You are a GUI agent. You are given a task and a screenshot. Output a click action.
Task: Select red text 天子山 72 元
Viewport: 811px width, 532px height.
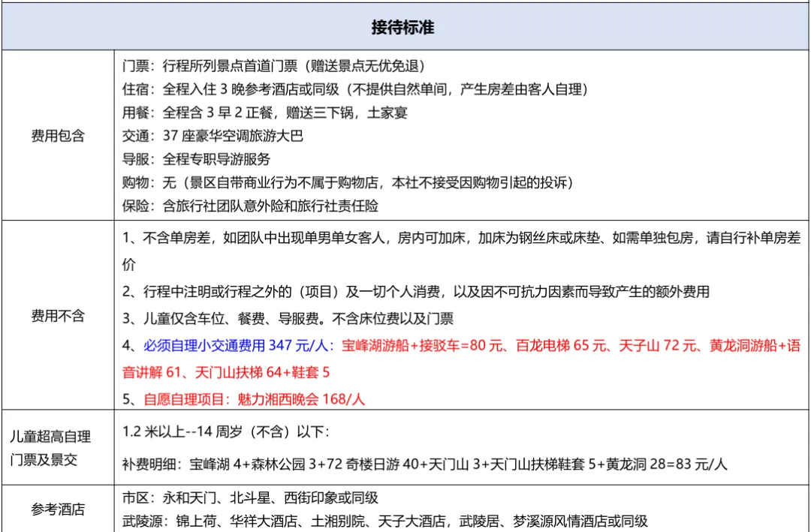(x=657, y=345)
